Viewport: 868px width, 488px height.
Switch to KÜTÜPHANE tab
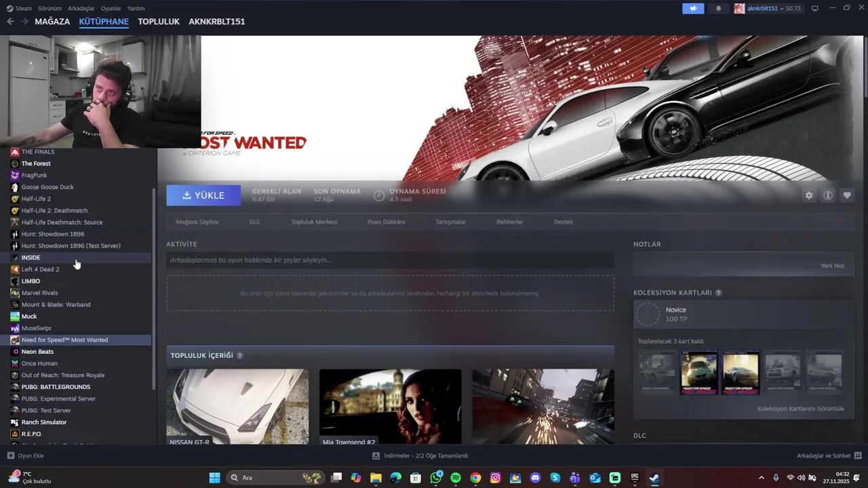[x=104, y=22]
